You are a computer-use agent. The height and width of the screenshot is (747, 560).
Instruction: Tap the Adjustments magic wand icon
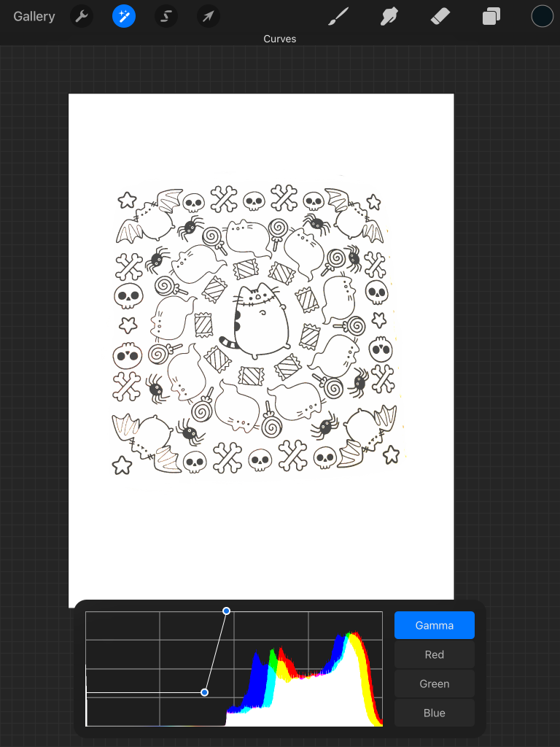click(x=124, y=16)
